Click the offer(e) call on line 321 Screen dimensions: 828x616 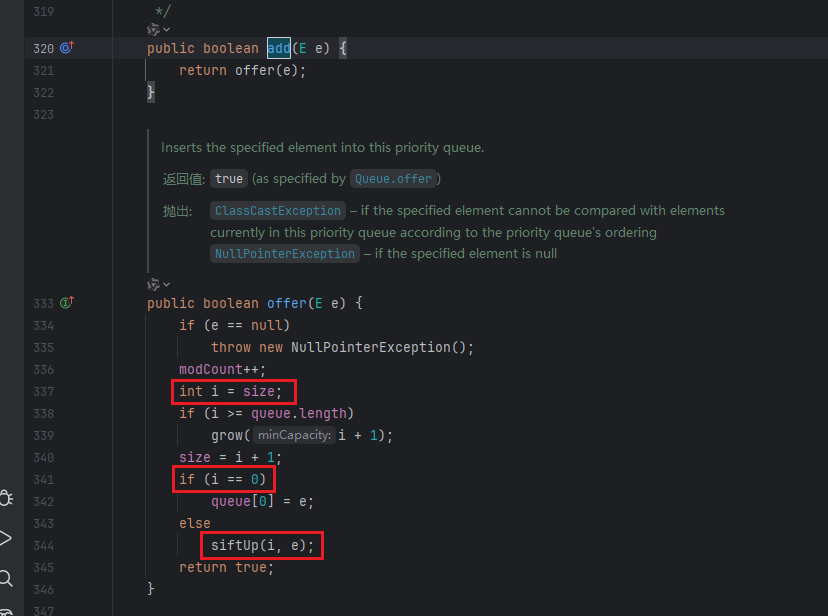[256, 70]
